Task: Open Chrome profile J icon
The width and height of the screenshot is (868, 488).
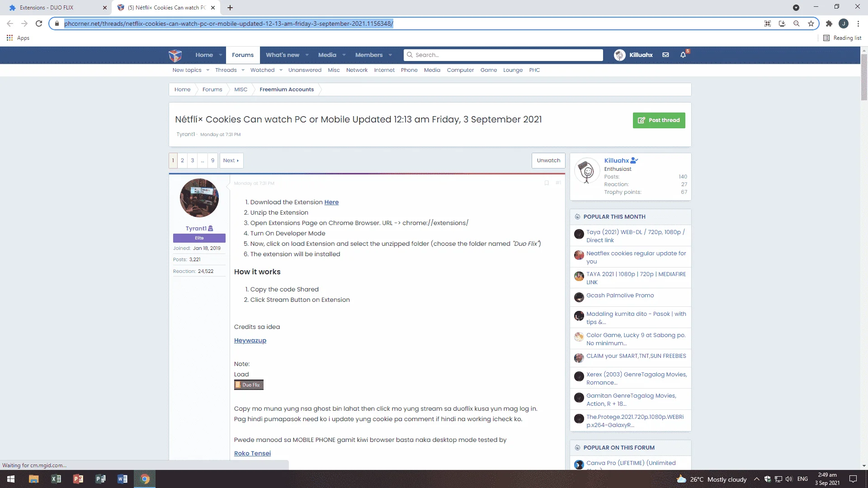Action: coord(844,23)
